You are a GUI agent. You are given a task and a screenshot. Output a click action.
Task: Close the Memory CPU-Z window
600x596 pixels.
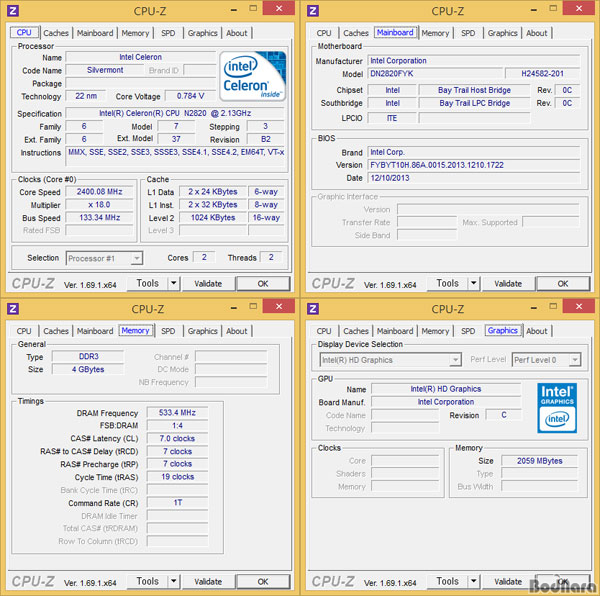pos(279,306)
